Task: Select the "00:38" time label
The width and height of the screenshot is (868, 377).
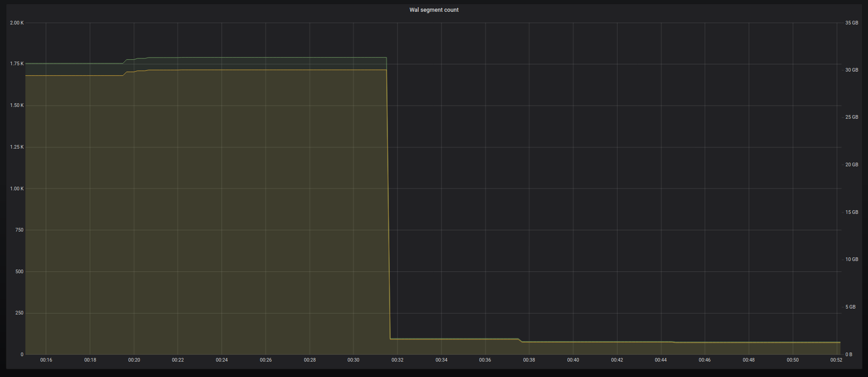Action: click(x=529, y=360)
